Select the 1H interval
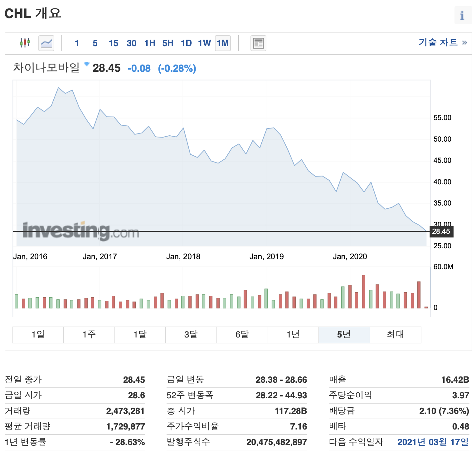The width and height of the screenshot is (476, 456). tap(150, 43)
